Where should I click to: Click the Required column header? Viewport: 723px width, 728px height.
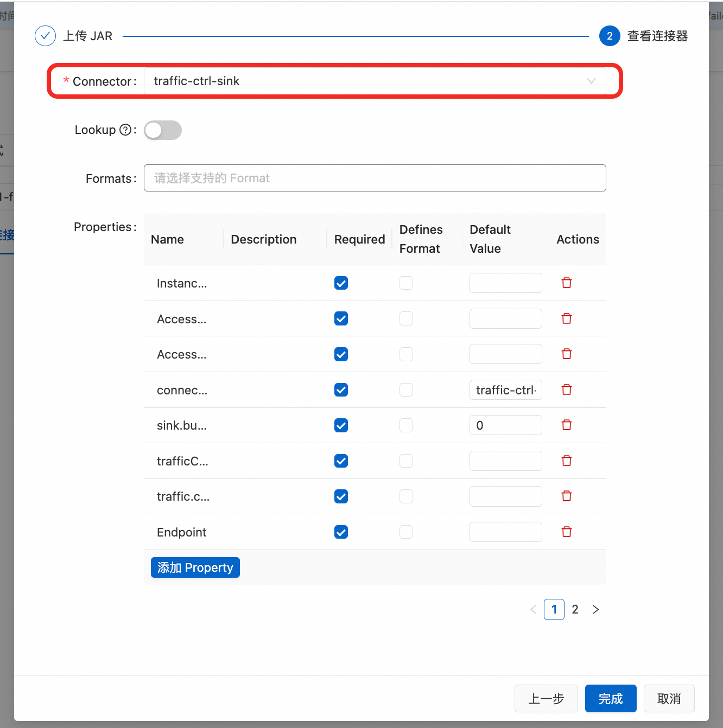coord(359,239)
